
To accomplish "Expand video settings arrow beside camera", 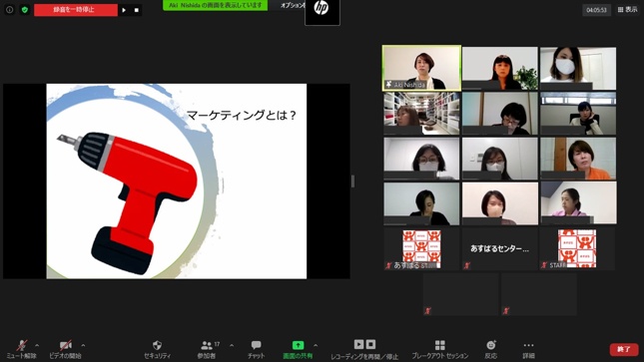I will coord(83,346).
